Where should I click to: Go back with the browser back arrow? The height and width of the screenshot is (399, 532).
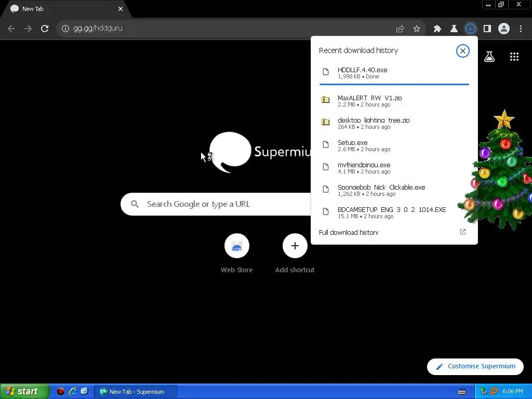pos(11,29)
